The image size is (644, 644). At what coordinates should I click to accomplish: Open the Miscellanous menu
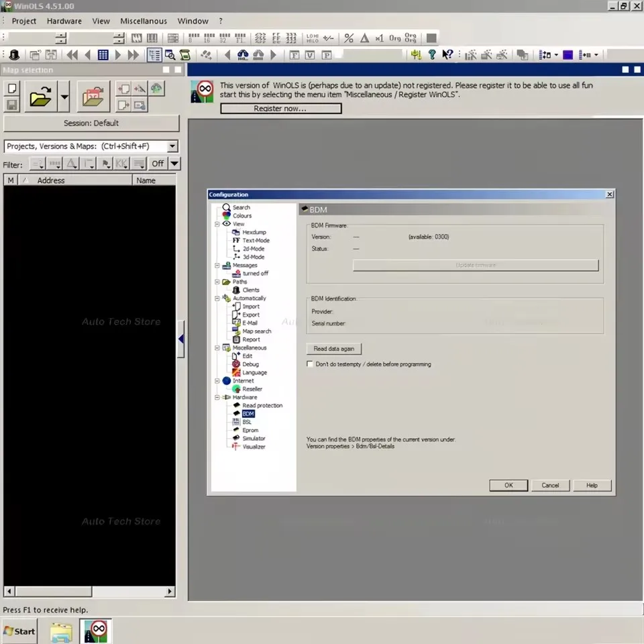[x=144, y=21]
